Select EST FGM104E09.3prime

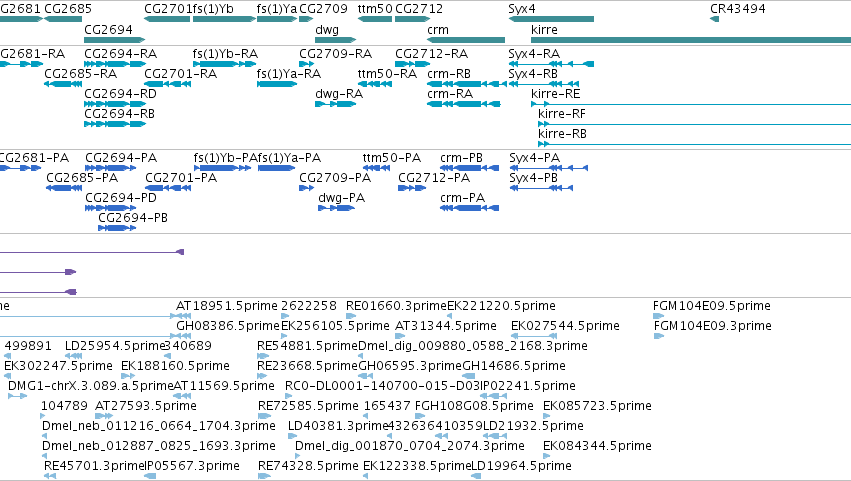pos(713,326)
